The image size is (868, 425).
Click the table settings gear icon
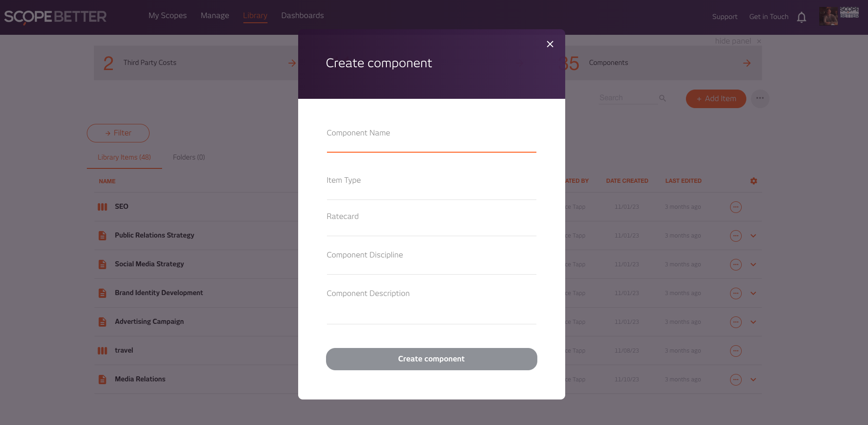tap(754, 181)
